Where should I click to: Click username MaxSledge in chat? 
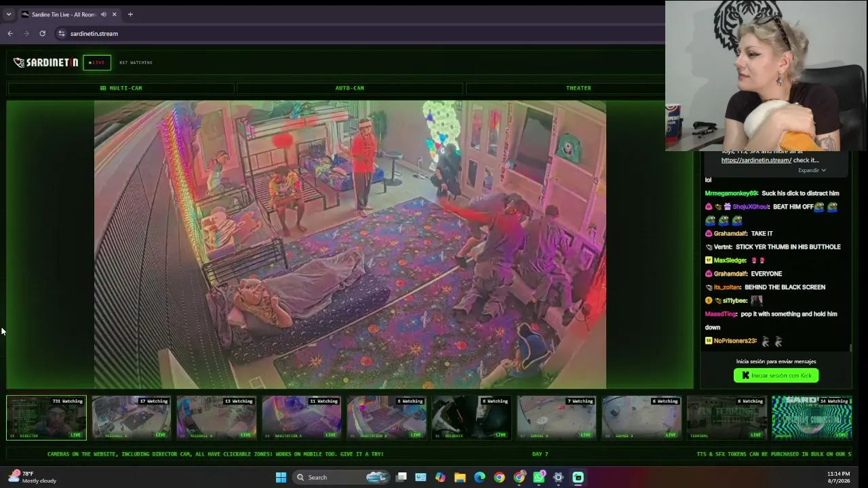point(730,260)
